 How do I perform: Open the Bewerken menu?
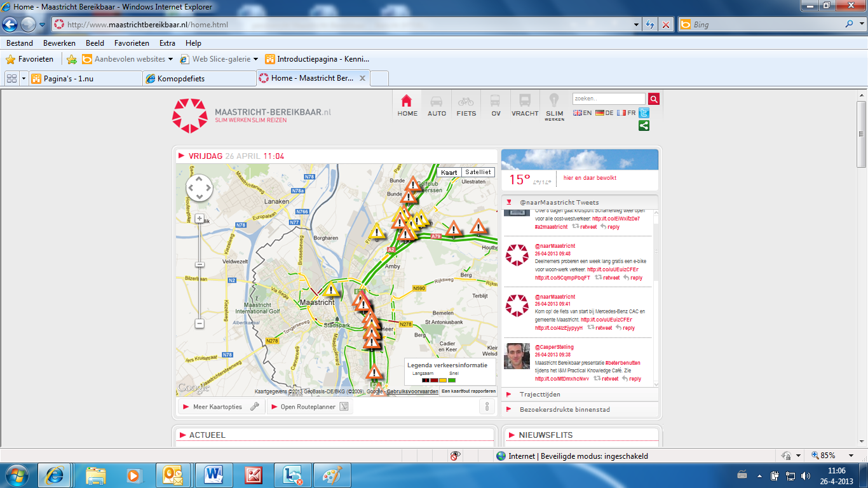pyautogui.click(x=59, y=43)
